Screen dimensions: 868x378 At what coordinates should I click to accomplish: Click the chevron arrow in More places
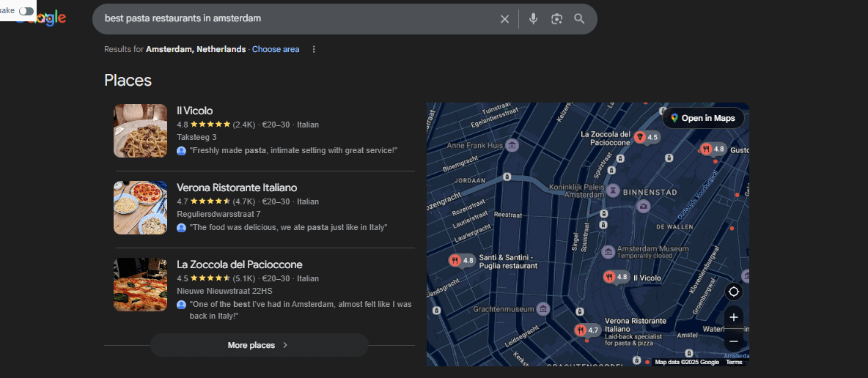click(x=285, y=345)
